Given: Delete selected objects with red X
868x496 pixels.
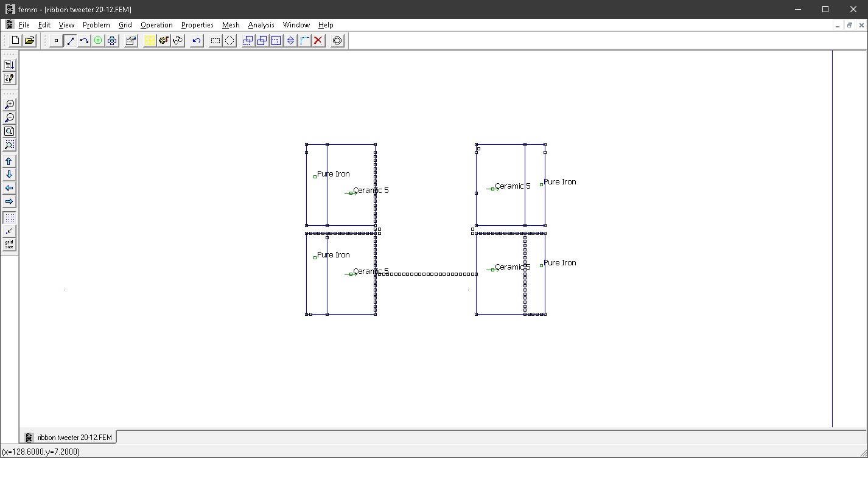Looking at the screenshot, I should coord(318,41).
